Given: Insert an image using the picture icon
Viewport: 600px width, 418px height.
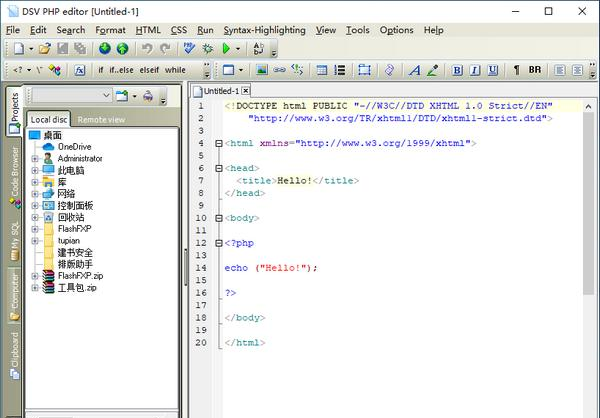Looking at the screenshot, I should point(262,71).
